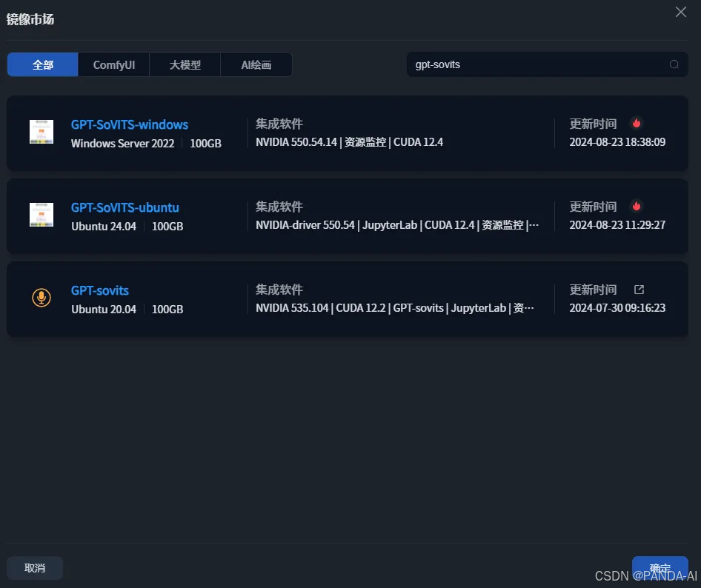Click 更新时间 label in GPT-SoVITS-ubuntu row
The image size is (701, 588).
(593, 207)
